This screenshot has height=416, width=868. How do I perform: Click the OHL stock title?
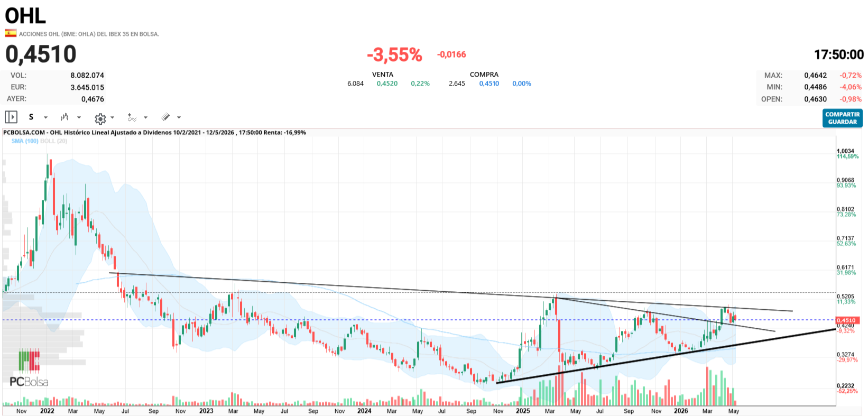25,15
